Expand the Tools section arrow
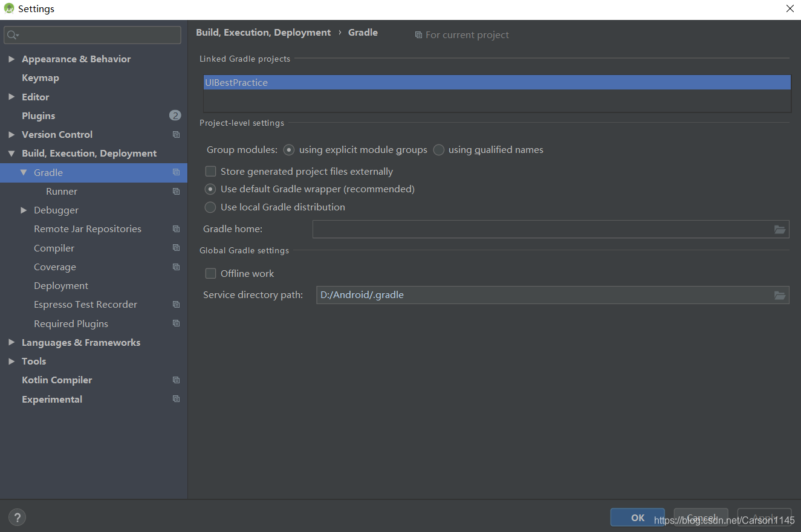 (x=11, y=361)
